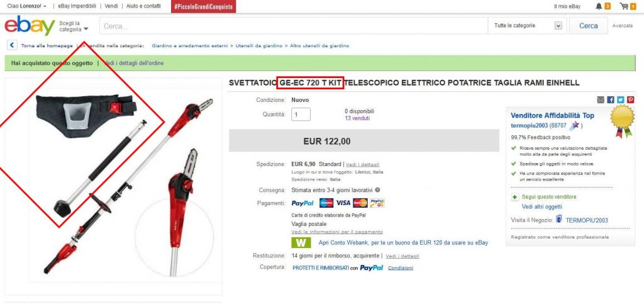Expand the Tutte le categorie combo box
Viewport: 644px width, 304px height.
tap(527, 25)
